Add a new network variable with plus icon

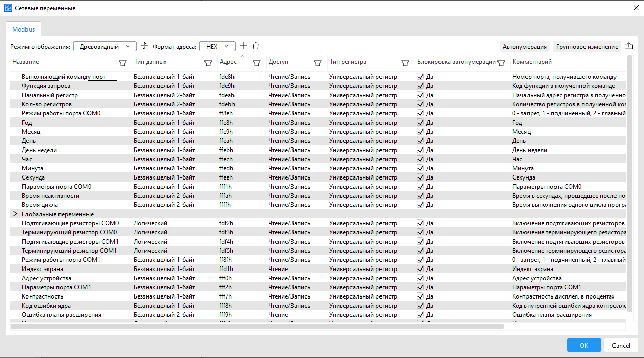(x=243, y=46)
